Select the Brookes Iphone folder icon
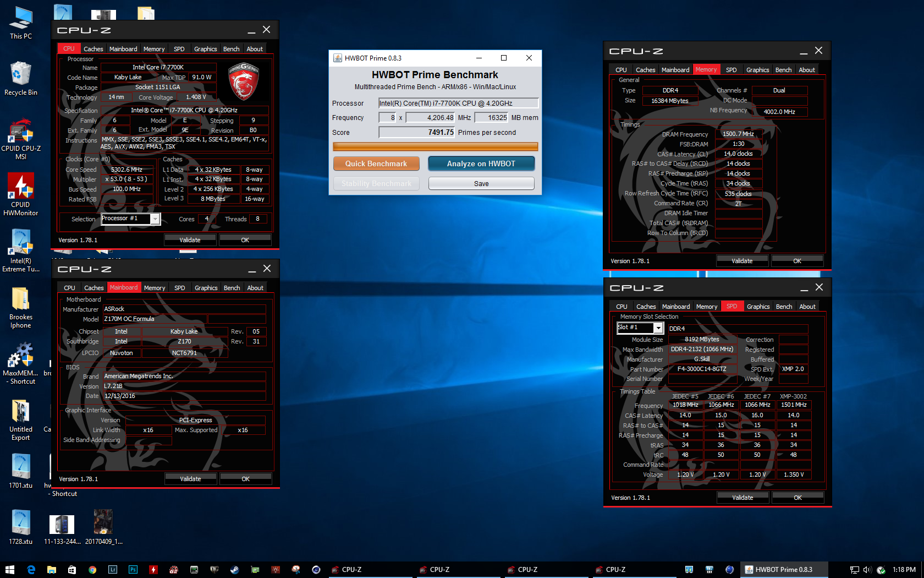Viewport: 924px width, 578px height. tap(21, 307)
